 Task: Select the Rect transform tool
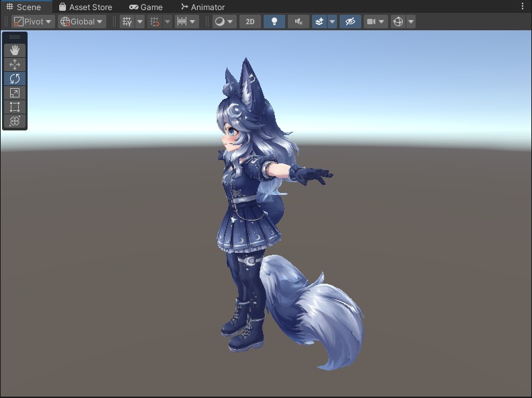point(15,107)
